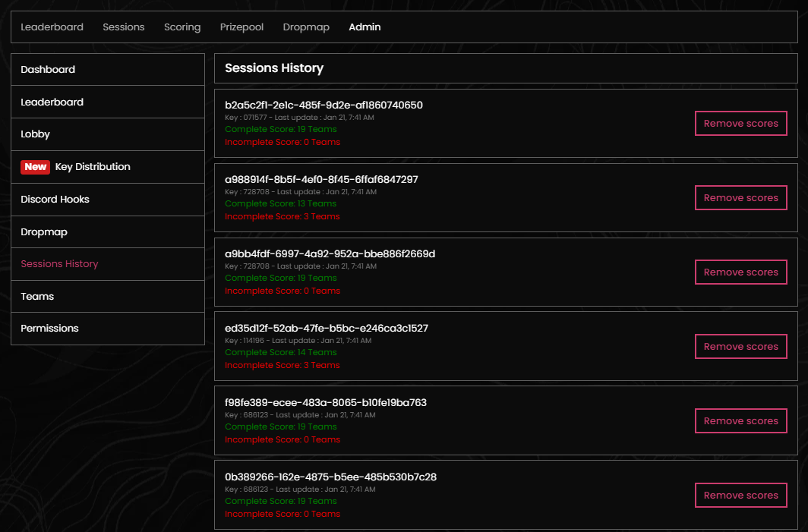Viewport: 808px width, 532px height.
Task: Select Sessions History in the sidebar
Action: coord(59,264)
